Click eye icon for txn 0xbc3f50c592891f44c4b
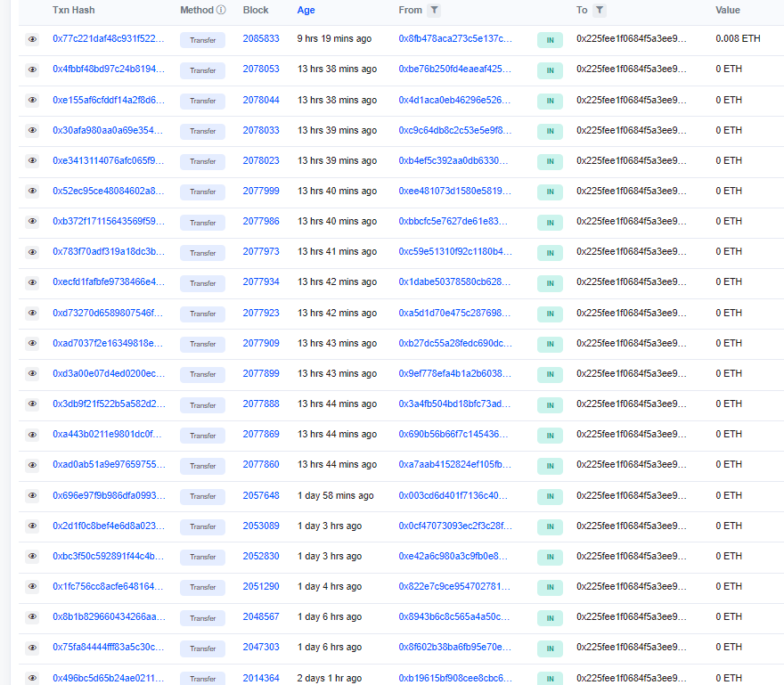 tap(32, 556)
